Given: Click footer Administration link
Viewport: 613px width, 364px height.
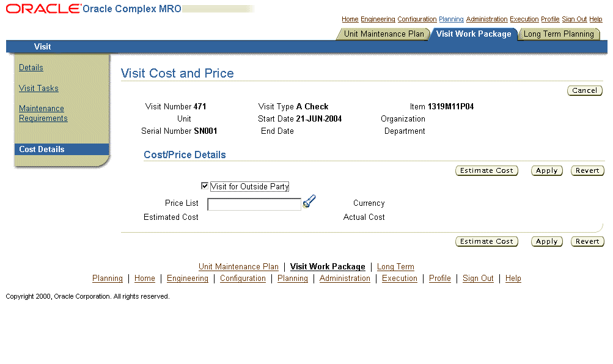Looking at the screenshot, I should pos(345,278).
